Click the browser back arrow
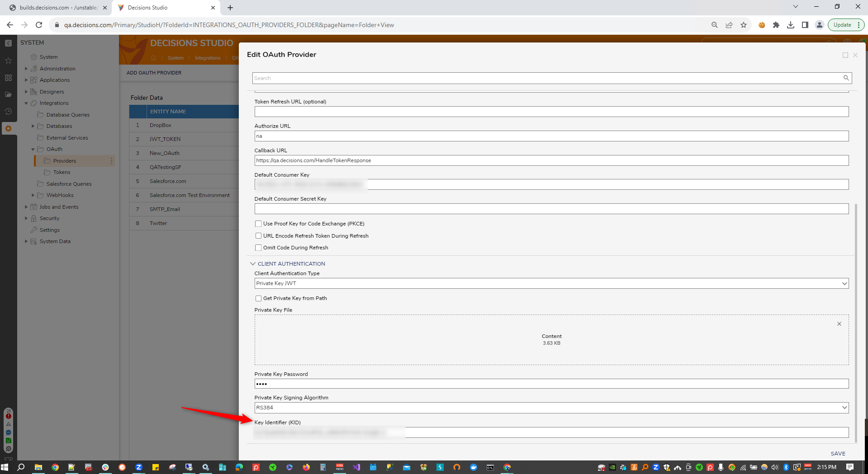Viewport: 868px width, 474px height. pos(10,25)
